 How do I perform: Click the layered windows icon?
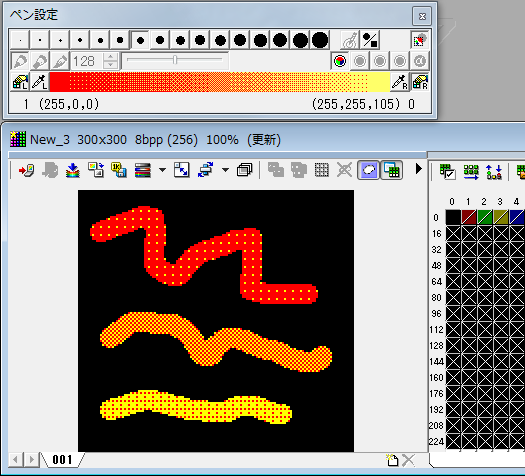(245, 170)
